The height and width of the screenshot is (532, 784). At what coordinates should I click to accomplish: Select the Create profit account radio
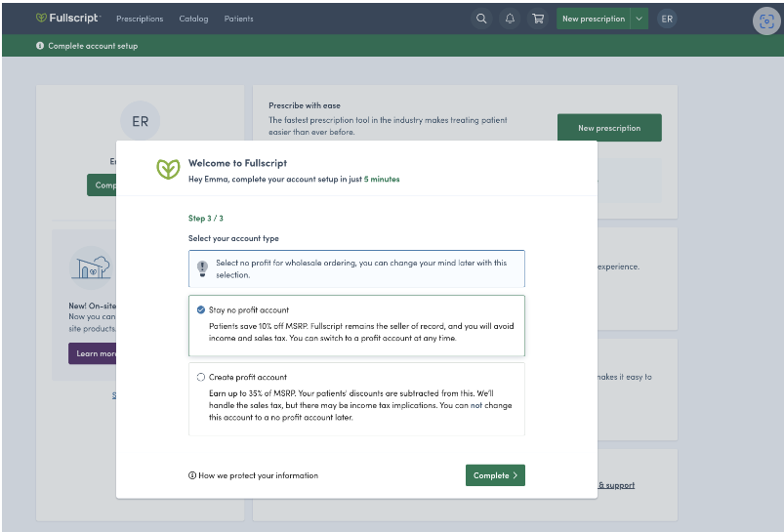pyautogui.click(x=201, y=377)
